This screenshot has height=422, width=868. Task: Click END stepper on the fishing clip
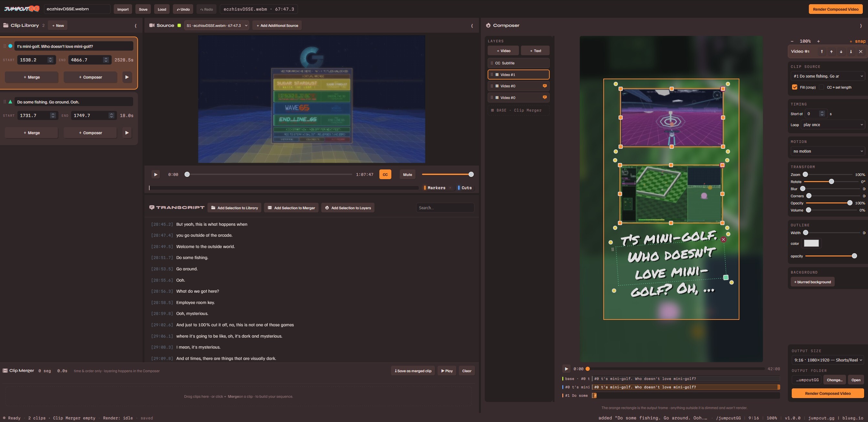(x=111, y=116)
